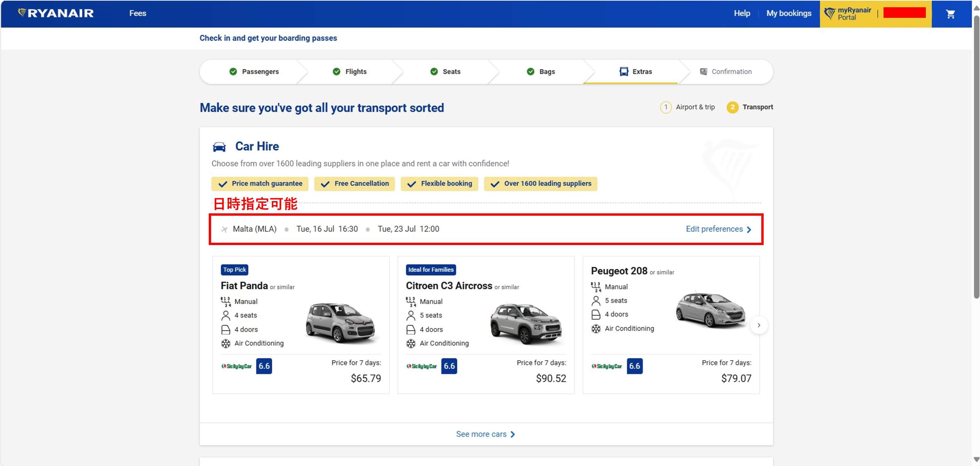Click the 6.6 rating badge on Peugeot 208
980x466 pixels.
pos(635,366)
